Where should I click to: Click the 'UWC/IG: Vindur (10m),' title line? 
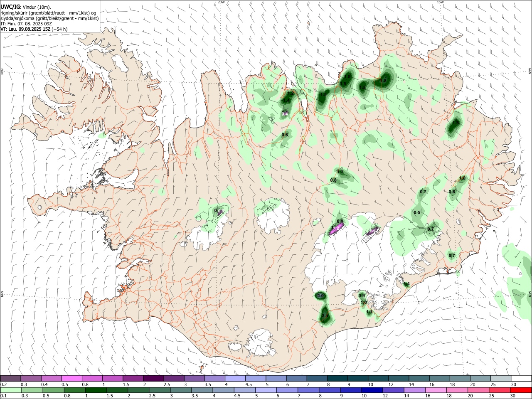[x=26, y=6]
